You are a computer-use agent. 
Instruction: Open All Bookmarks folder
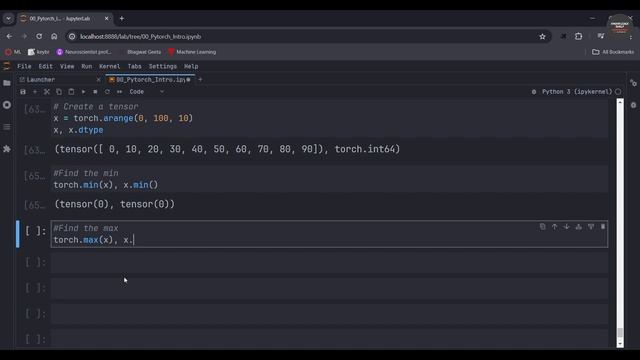[613, 52]
